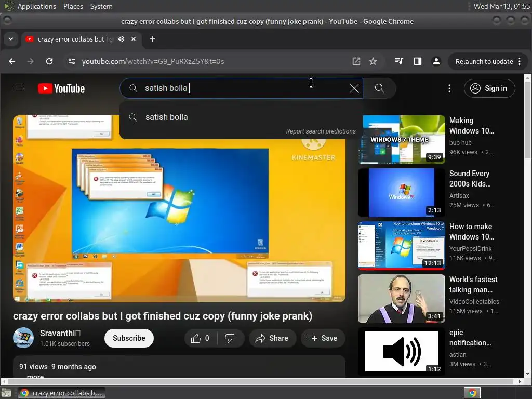Click the Applications menu logo icon
This screenshot has height=399, width=532.
pyautogui.click(x=9, y=6)
